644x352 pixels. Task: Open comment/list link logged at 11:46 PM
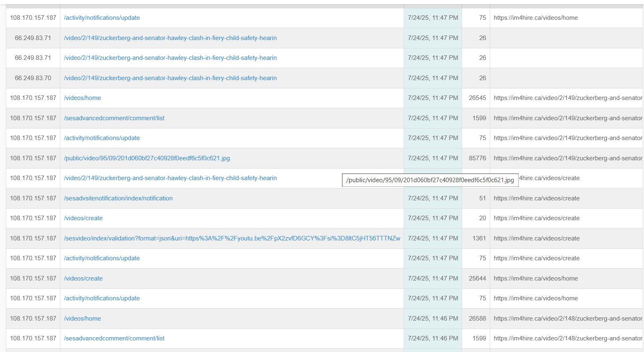(114, 338)
